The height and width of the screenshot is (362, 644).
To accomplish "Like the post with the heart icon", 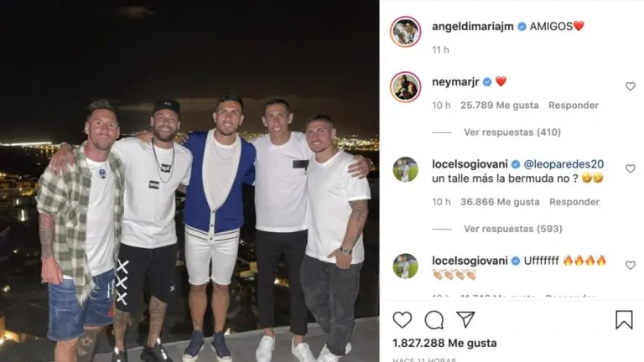I will pos(402,320).
